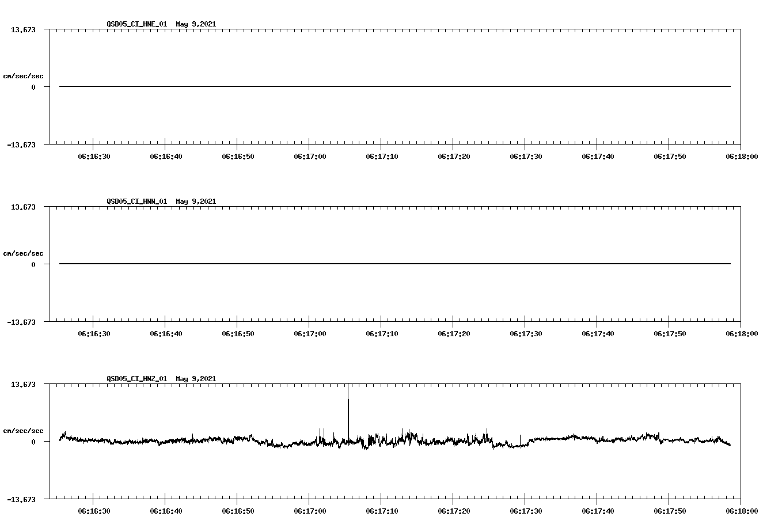The width and height of the screenshot is (782, 532).
Task: Select the QSD05_CI_HNZ_01 channel title
Action: (138, 379)
